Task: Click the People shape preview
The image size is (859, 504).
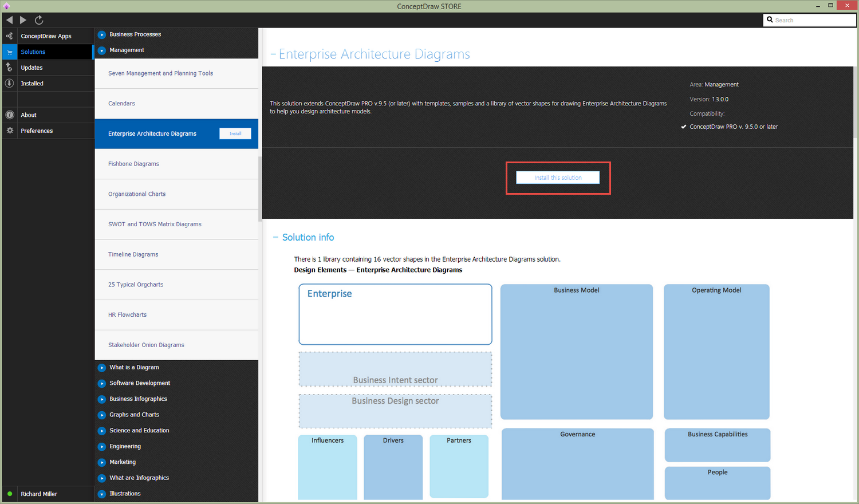Action: [x=718, y=483]
